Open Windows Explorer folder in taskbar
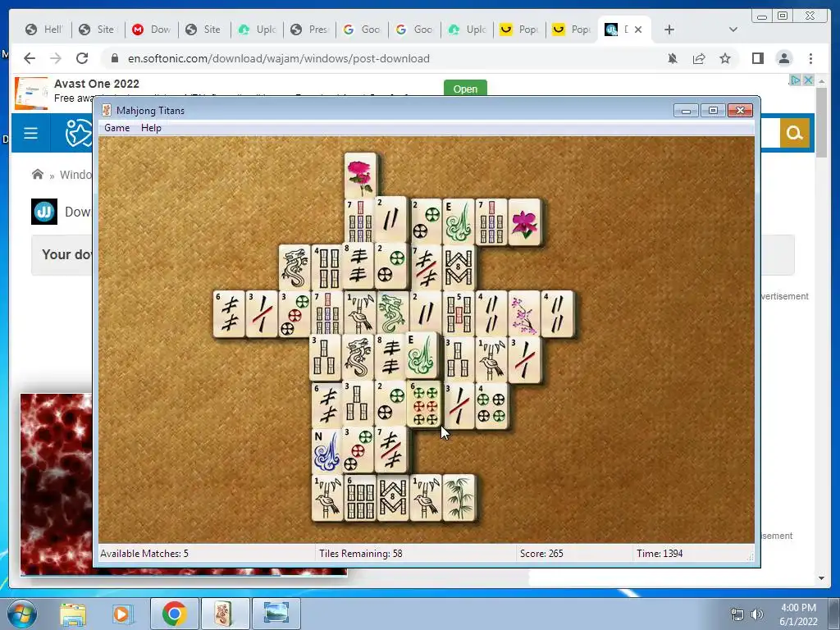Viewport: 840px width, 630px height. coord(73,614)
